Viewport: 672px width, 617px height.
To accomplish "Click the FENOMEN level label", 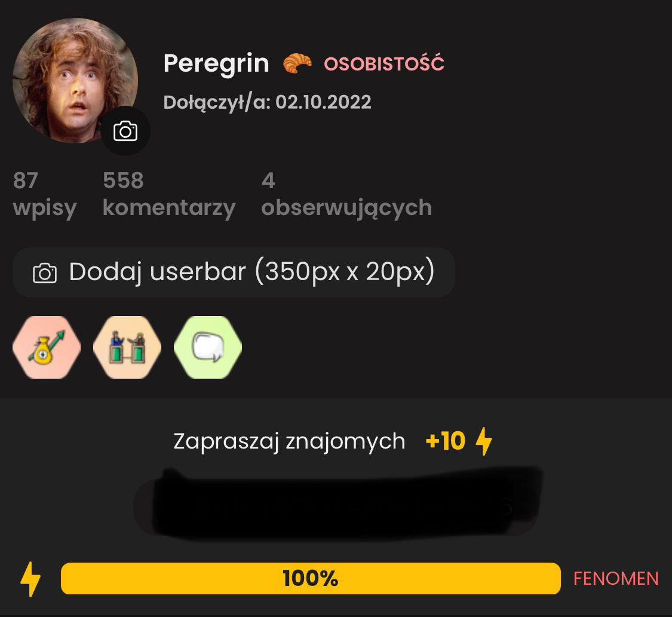I will click(616, 578).
